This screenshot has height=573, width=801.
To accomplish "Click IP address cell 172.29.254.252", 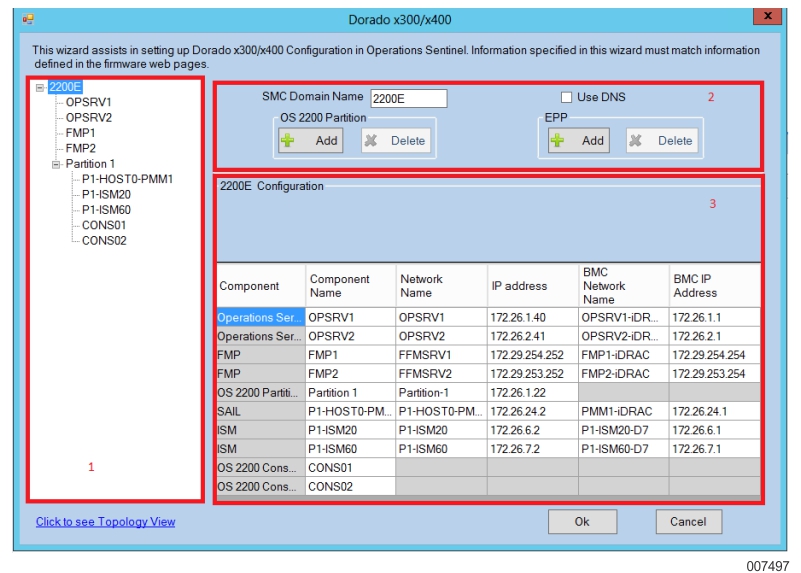I will tap(533, 355).
